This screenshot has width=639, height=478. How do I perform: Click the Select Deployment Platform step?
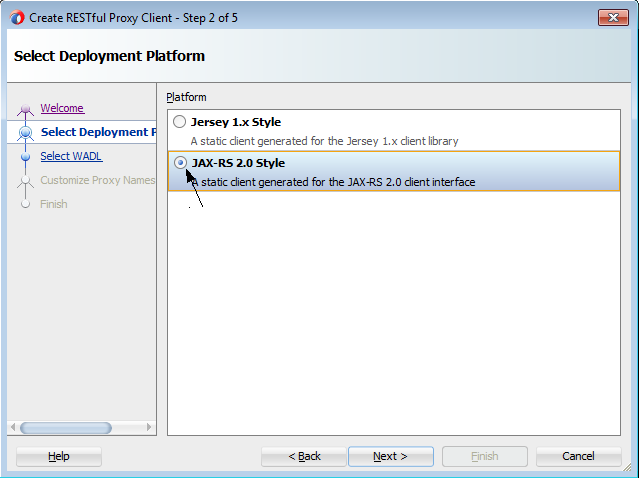(98, 132)
